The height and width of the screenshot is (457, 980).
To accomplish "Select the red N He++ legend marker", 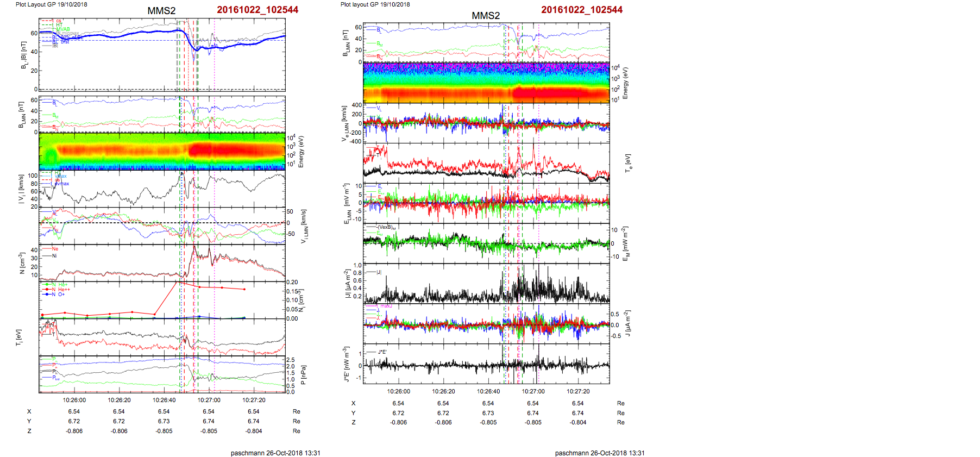I will (48, 290).
